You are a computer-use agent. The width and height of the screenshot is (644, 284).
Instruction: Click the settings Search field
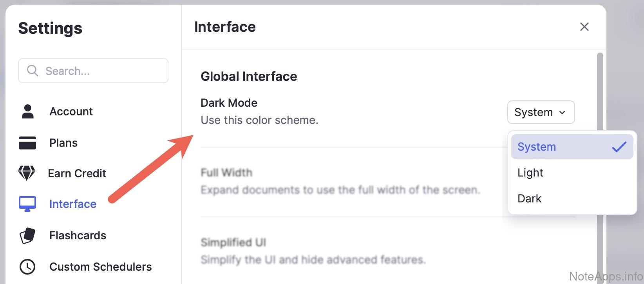(102, 71)
